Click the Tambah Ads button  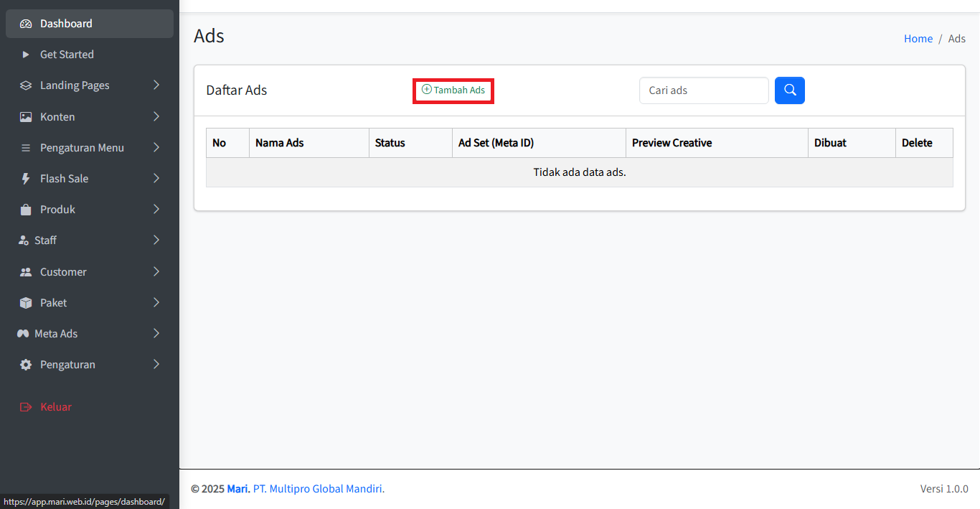click(x=453, y=90)
